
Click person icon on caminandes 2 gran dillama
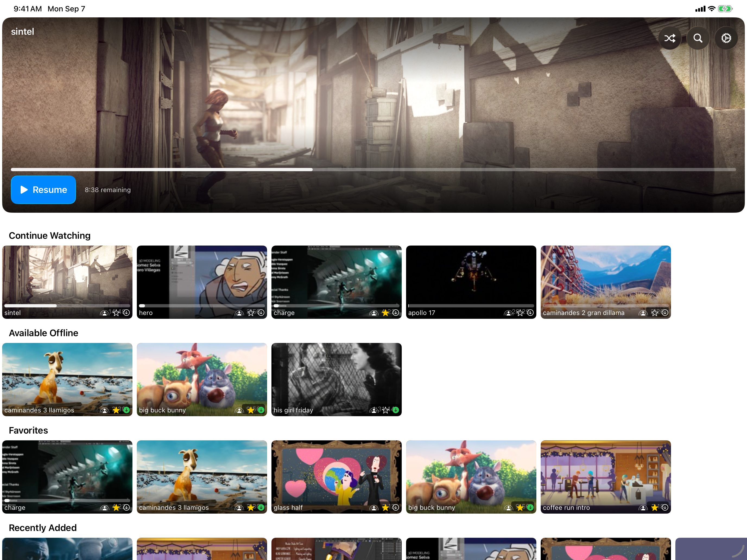643,313
